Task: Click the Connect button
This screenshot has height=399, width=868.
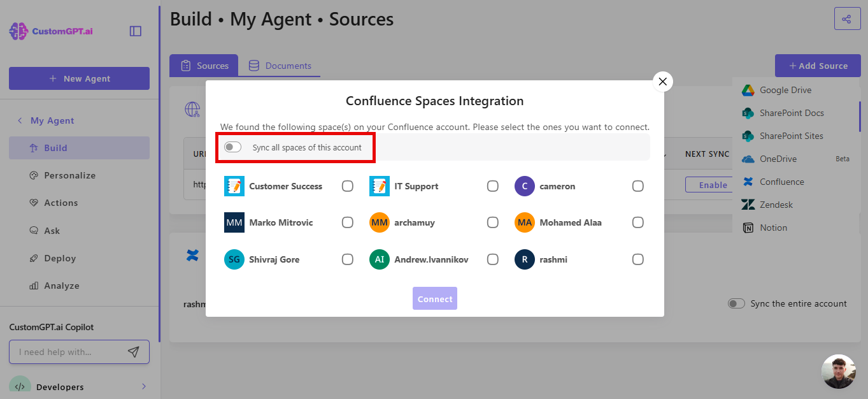Action: (x=434, y=298)
